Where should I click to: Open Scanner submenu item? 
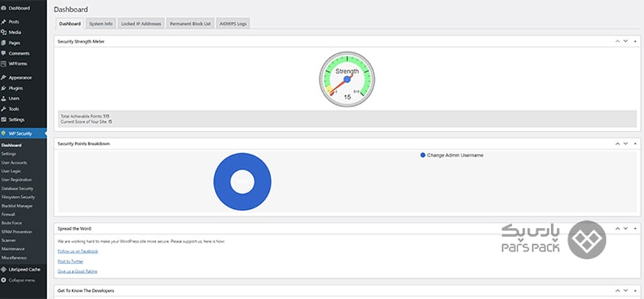[8, 240]
